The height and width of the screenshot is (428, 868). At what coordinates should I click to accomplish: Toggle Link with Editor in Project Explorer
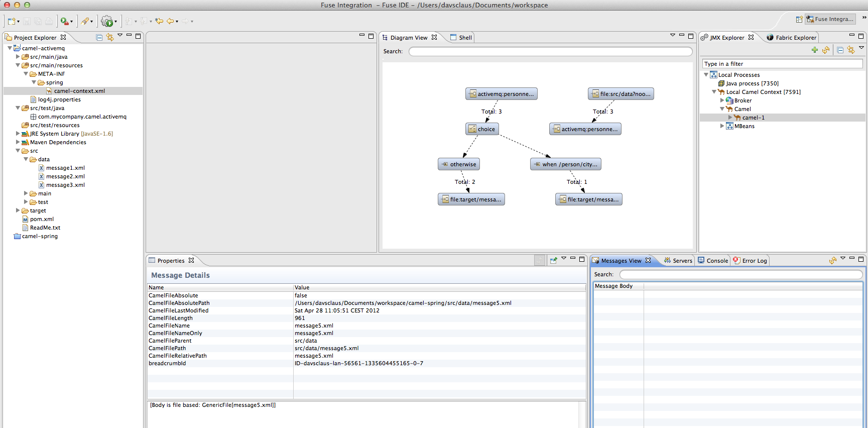[x=110, y=37]
